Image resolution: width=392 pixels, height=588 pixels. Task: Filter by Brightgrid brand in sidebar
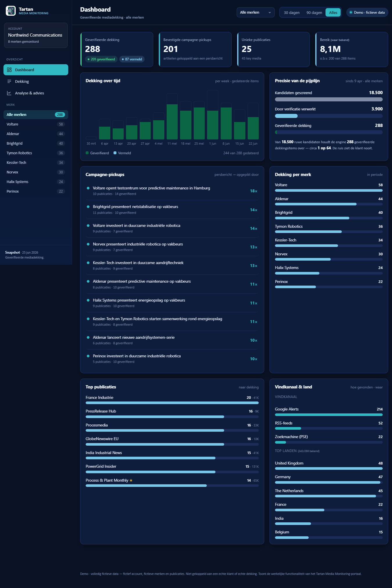(36, 143)
